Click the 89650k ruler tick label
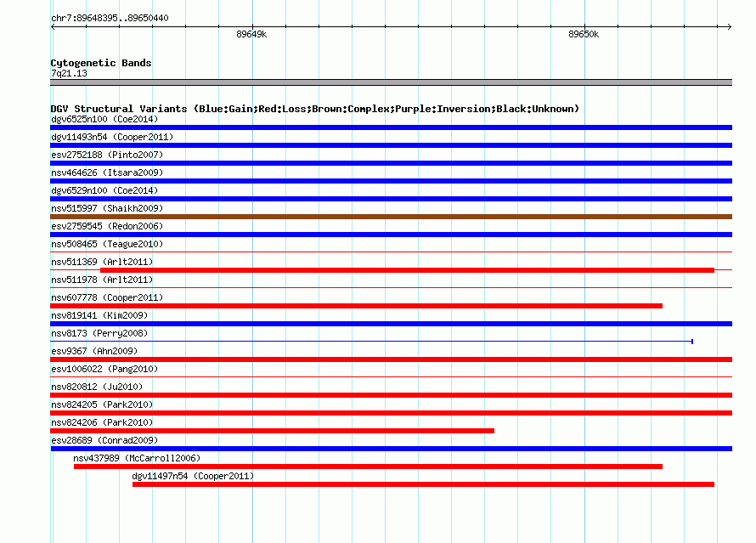This screenshot has height=543, width=756. [584, 34]
